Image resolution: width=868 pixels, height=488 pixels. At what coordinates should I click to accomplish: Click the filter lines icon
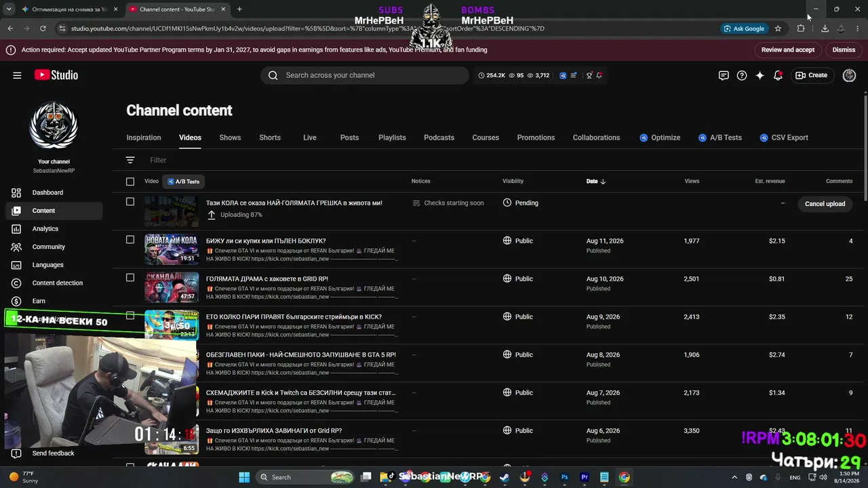coord(130,160)
